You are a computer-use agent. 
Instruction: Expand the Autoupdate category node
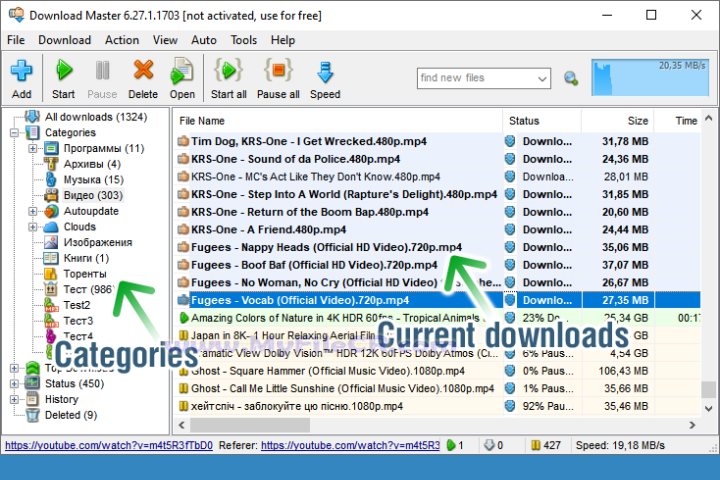point(33,211)
